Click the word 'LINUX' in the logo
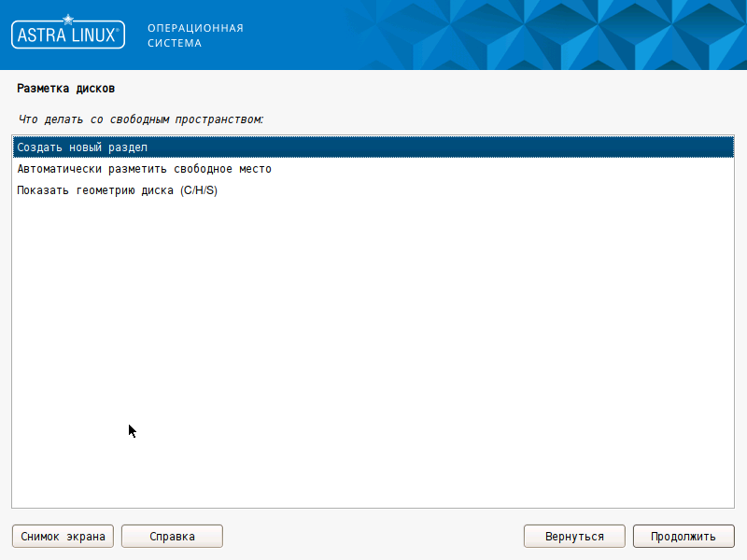 [x=92, y=36]
